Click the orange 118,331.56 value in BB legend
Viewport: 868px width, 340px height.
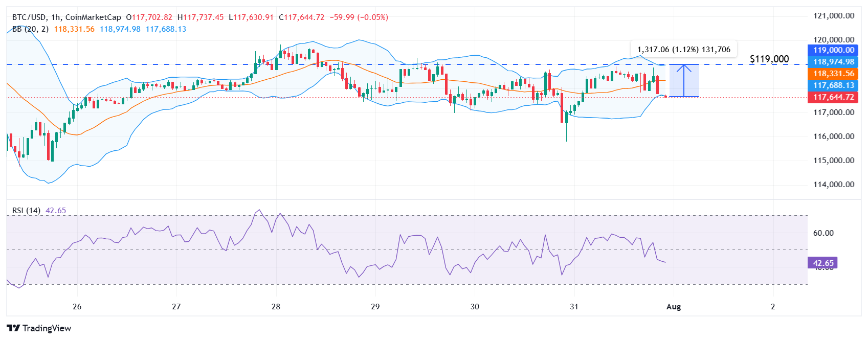point(74,29)
